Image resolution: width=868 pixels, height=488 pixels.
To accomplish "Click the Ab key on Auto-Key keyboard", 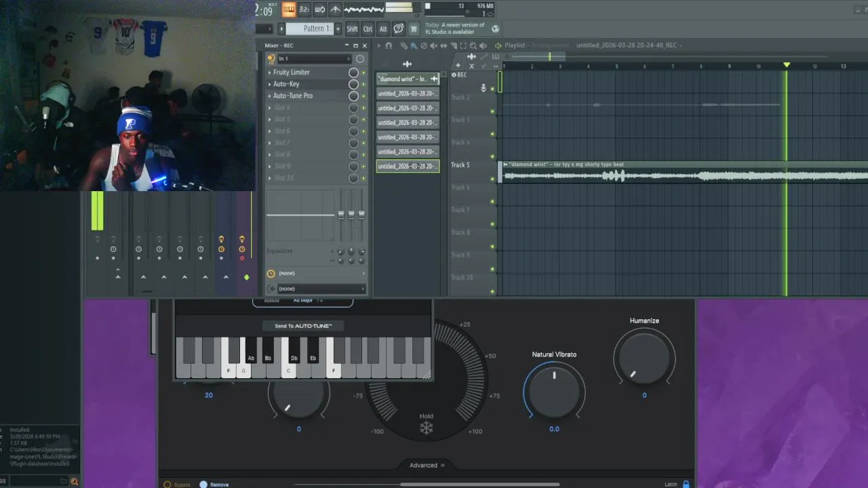I will click(251, 350).
